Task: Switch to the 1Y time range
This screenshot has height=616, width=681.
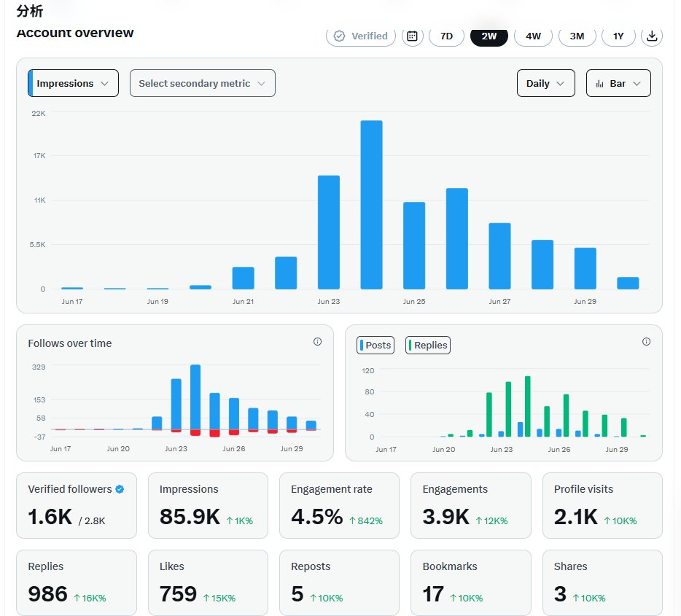Action: click(x=618, y=36)
